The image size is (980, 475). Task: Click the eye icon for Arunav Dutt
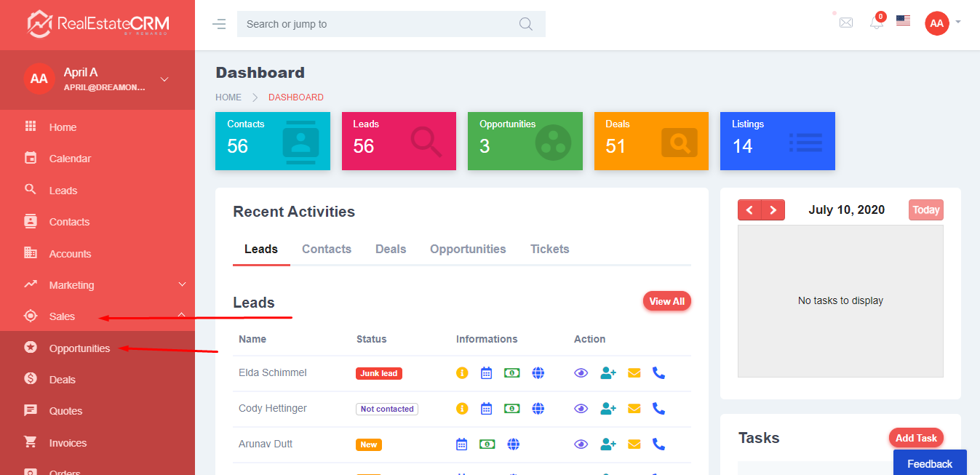[x=581, y=444]
